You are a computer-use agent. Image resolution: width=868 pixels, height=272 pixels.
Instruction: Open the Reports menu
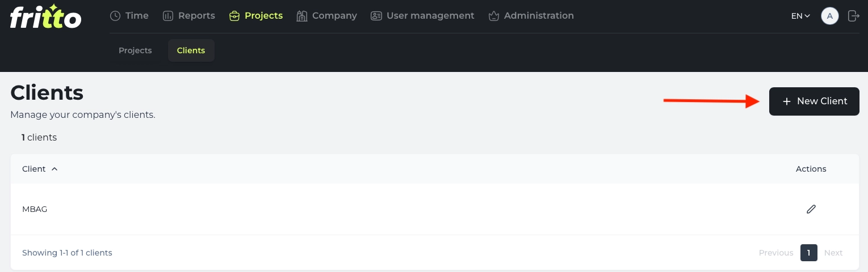click(x=189, y=16)
